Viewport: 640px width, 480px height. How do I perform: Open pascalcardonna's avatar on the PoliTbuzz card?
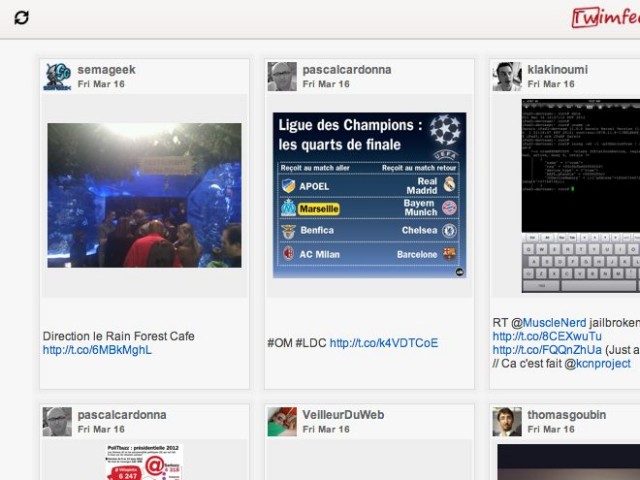tap(57, 422)
